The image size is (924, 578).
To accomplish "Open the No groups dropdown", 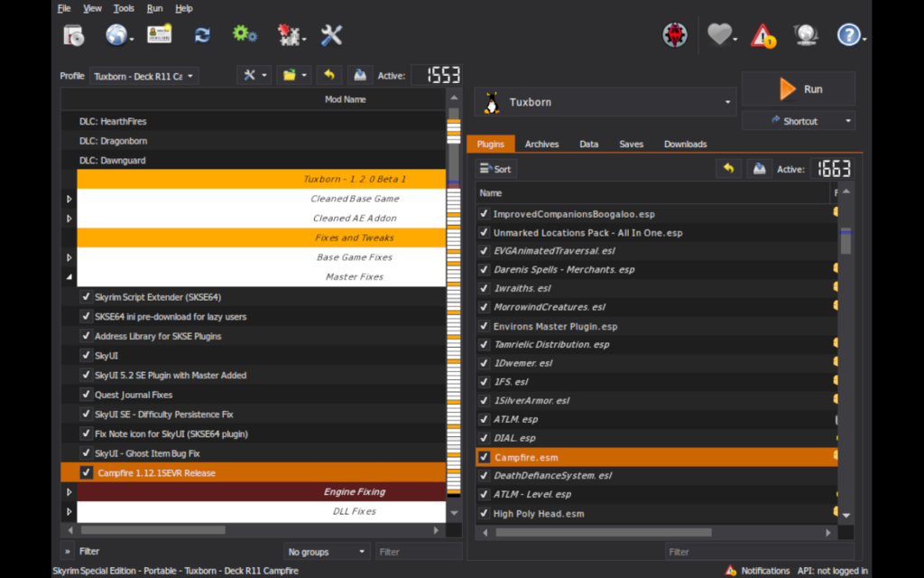I will 326,551.
